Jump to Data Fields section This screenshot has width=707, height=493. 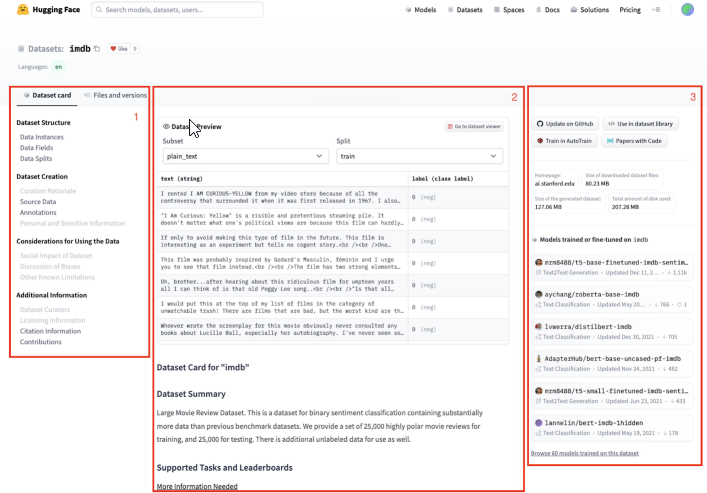(x=36, y=147)
